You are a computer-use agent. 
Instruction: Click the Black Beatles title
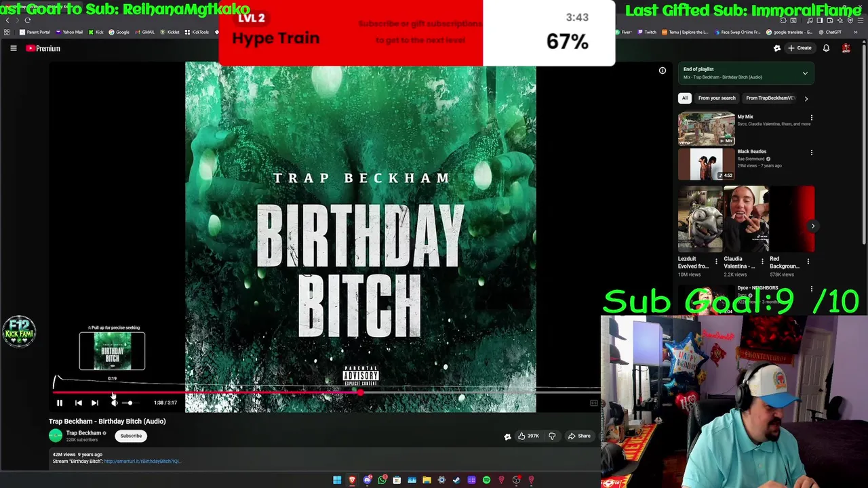tap(752, 152)
